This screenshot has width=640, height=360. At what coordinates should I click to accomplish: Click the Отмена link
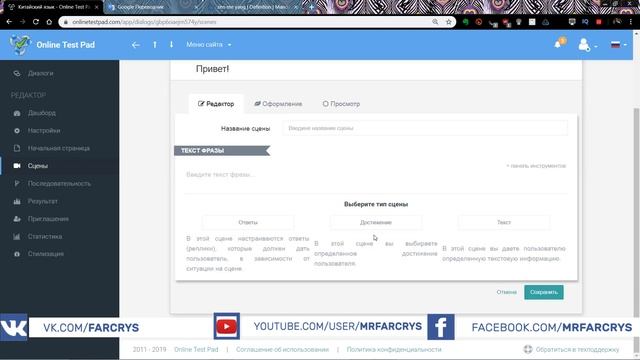507,292
